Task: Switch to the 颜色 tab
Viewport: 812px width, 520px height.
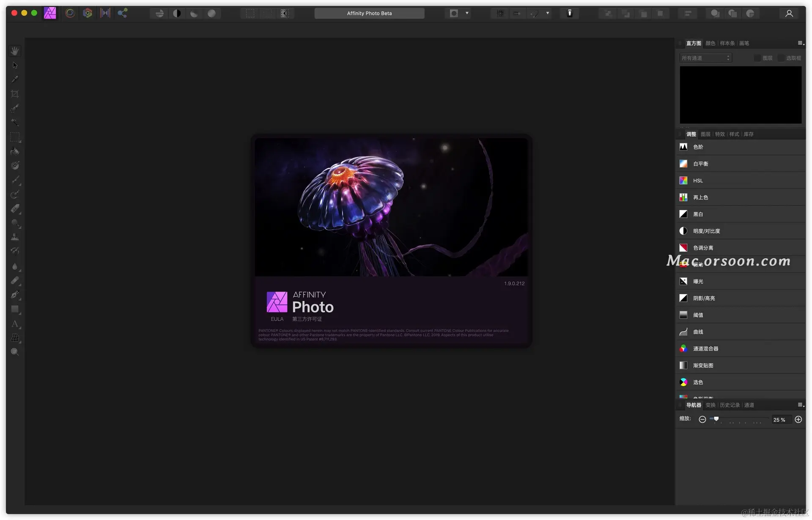Action: 710,43
